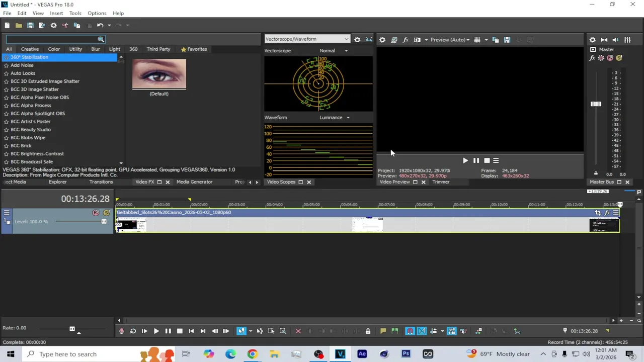Open Event FX on the timeline clip
The width and height of the screenshot is (644, 362).
[x=607, y=213]
